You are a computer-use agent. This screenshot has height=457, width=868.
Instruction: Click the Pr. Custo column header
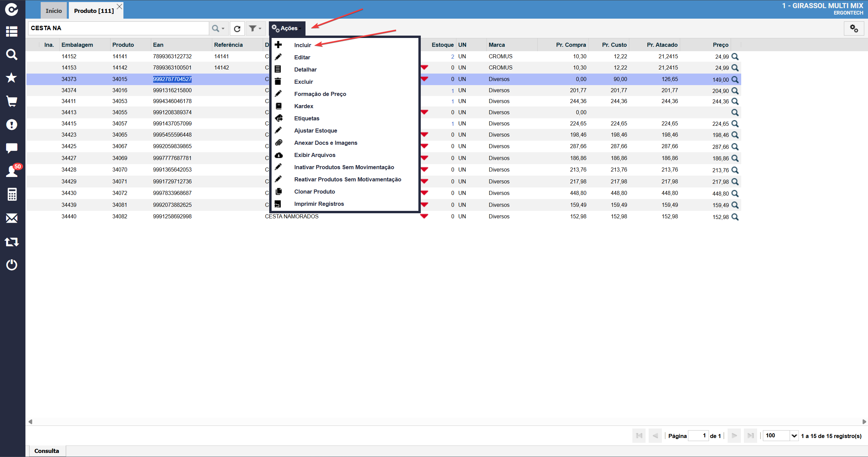(614, 45)
